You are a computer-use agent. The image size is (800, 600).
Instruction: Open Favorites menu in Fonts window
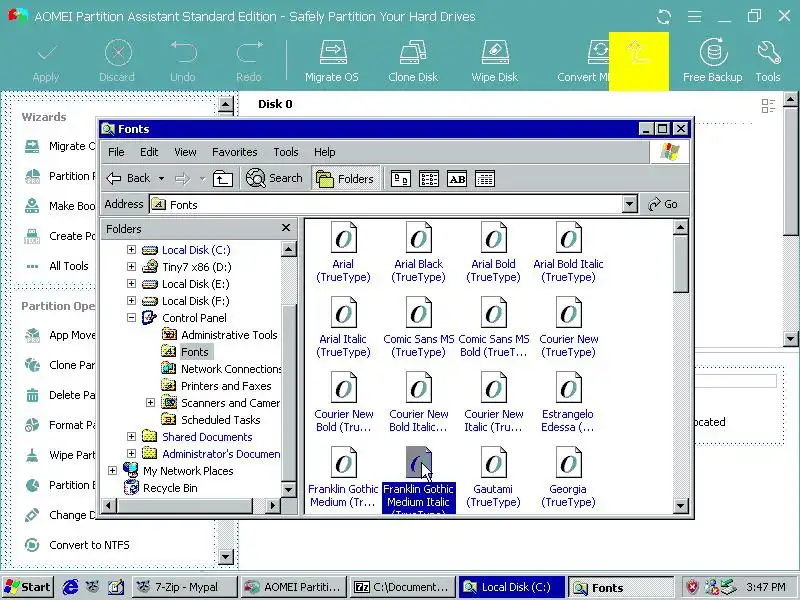click(235, 152)
